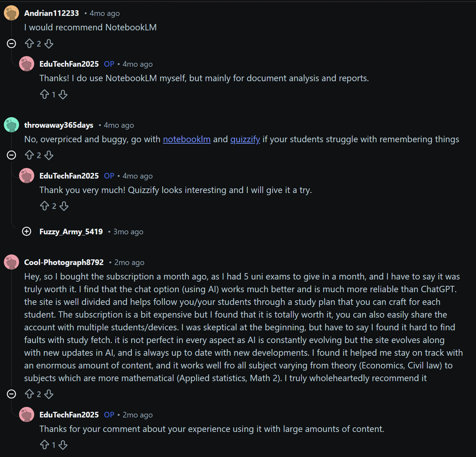
Task: Open Andrian112233's profile via username
Action: tap(51, 13)
